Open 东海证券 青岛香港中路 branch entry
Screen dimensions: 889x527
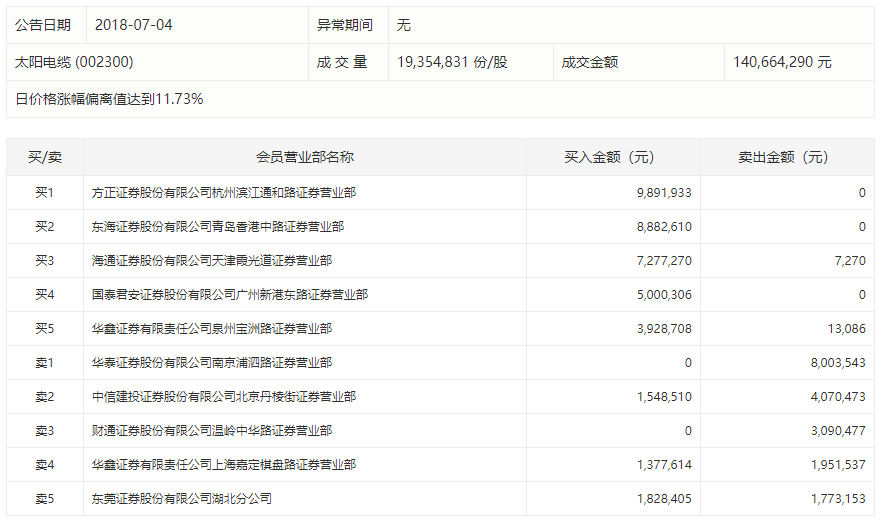coord(217,227)
